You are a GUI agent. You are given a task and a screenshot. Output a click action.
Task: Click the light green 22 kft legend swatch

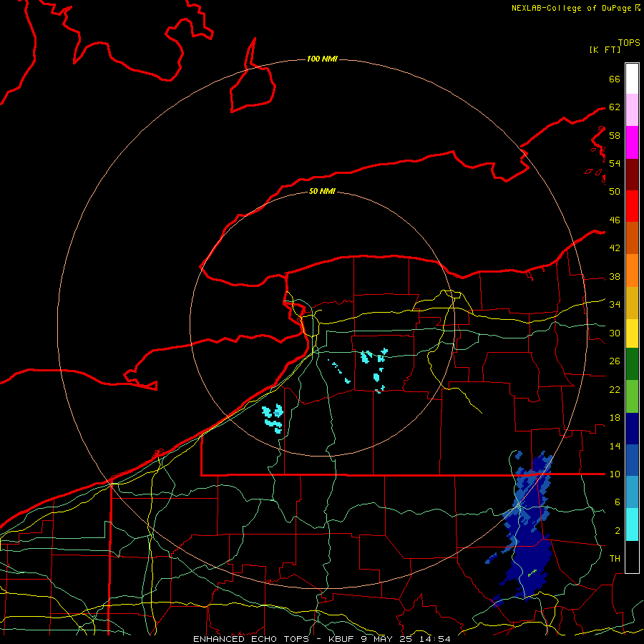[632, 396]
